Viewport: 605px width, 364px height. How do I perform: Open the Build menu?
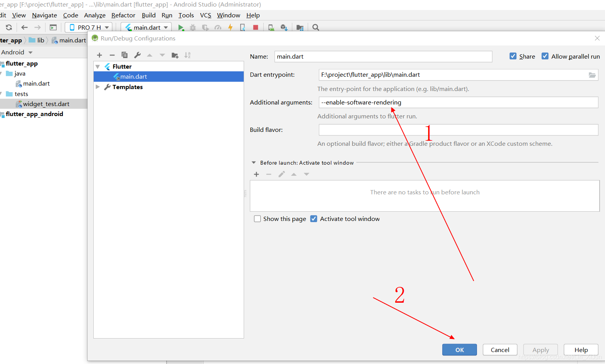pyautogui.click(x=149, y=15)
